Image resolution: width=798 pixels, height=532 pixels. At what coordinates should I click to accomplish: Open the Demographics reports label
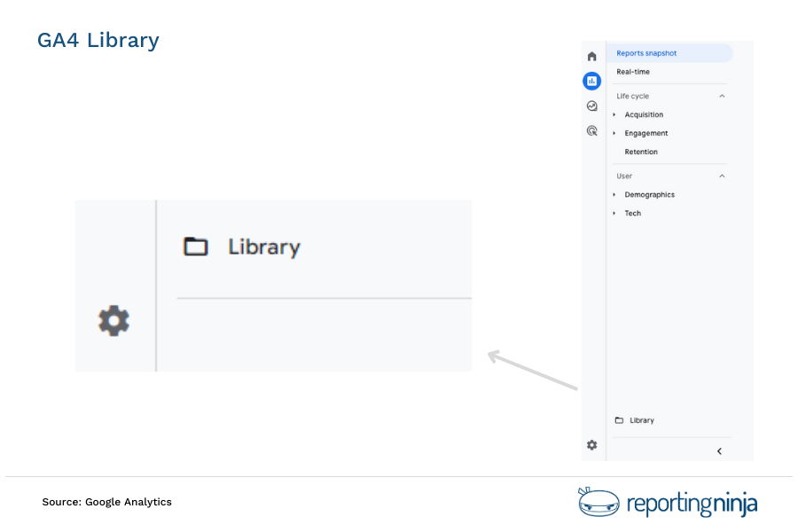(649, 194)
